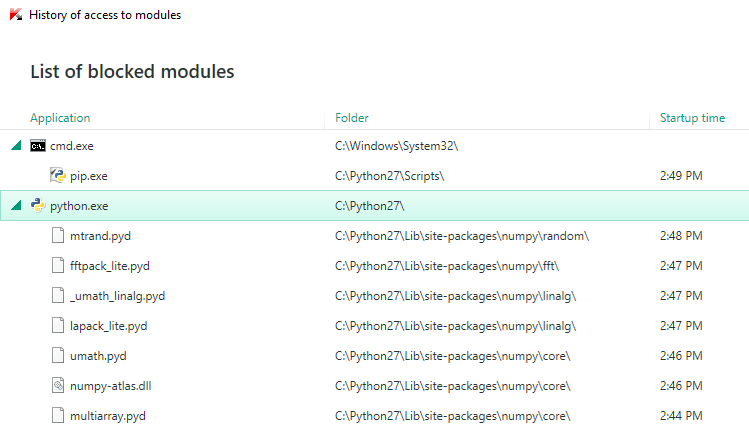Click the numpy\random\ folder path
Viewport: 749px width, 433px height.
[x=462, y=236]
